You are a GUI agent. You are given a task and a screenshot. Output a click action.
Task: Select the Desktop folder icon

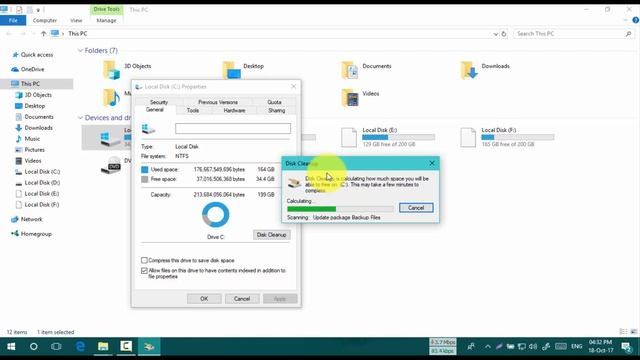[231, 70]
